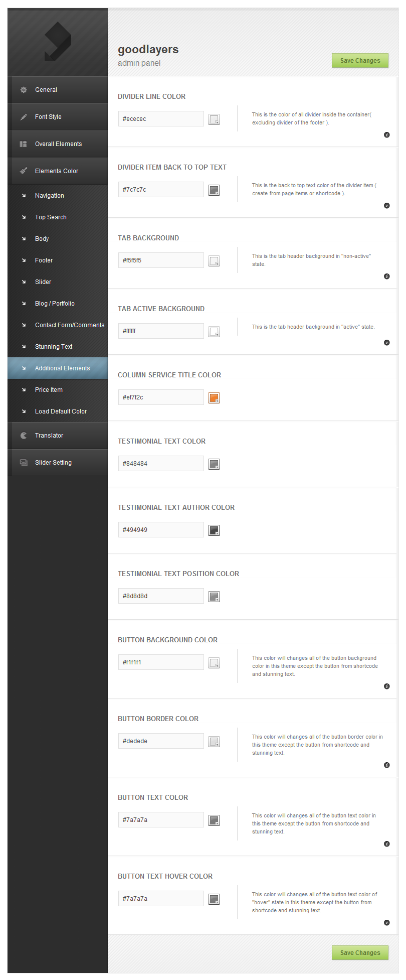Click the Elements Color paintbrush icon
Screen dimensions: 406x980
coord(24,171)
